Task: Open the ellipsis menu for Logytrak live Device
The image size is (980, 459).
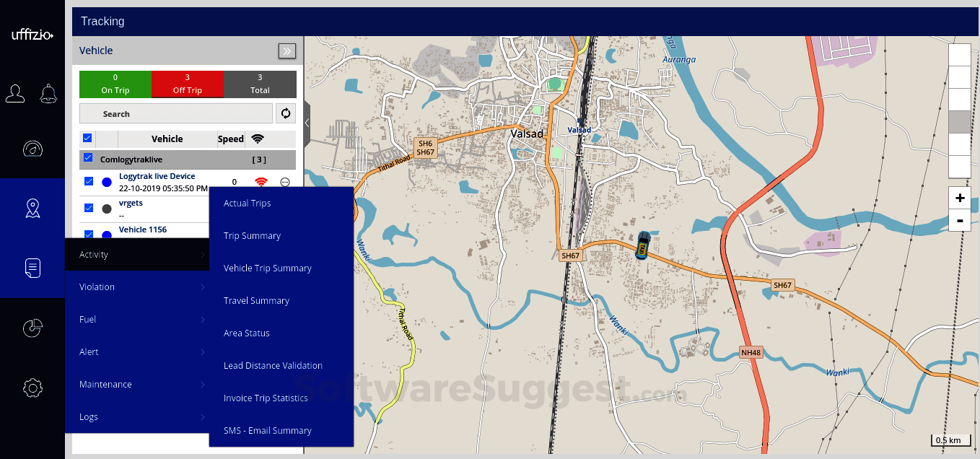Action: pyautogui.click(x=284, y=181)
